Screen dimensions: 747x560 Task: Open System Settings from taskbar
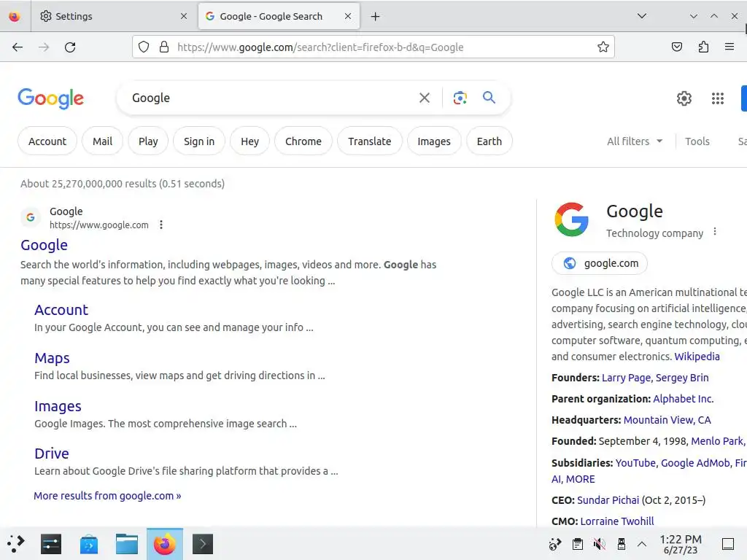tap(51, 544)
